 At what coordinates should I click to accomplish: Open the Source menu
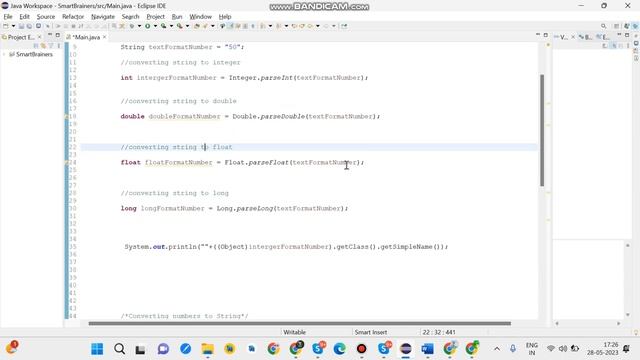46,17
